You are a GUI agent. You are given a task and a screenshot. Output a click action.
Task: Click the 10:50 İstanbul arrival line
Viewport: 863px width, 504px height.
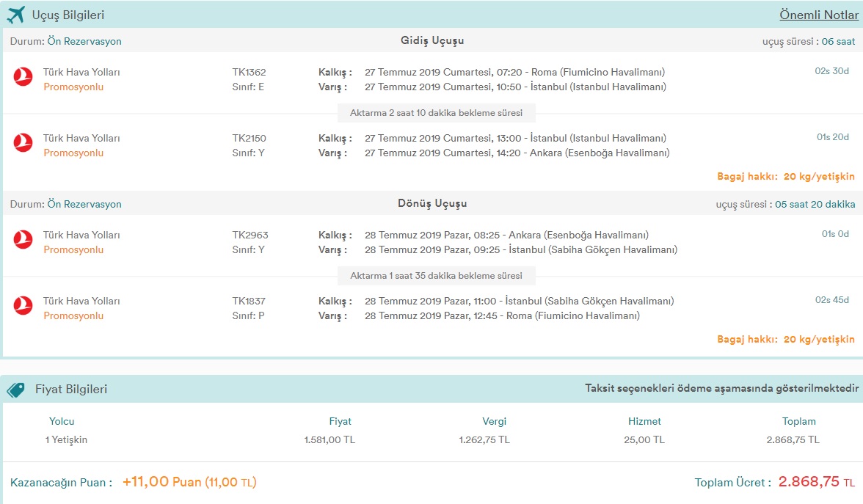(515, 87)
